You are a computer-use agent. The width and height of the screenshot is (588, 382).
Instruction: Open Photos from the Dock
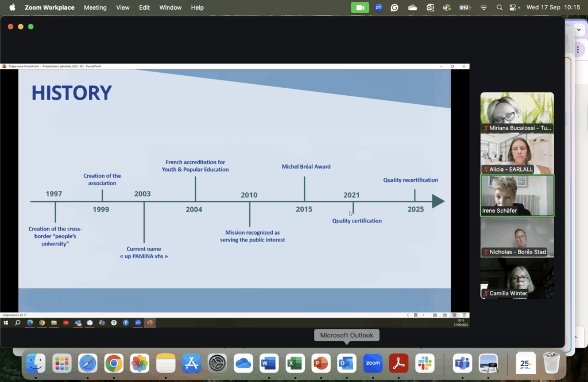coord(140,363)
